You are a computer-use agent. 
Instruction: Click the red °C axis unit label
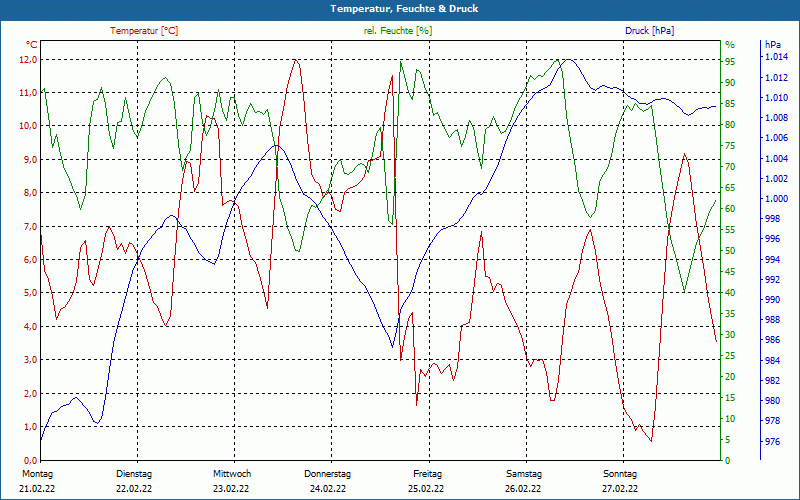(32, 44)
